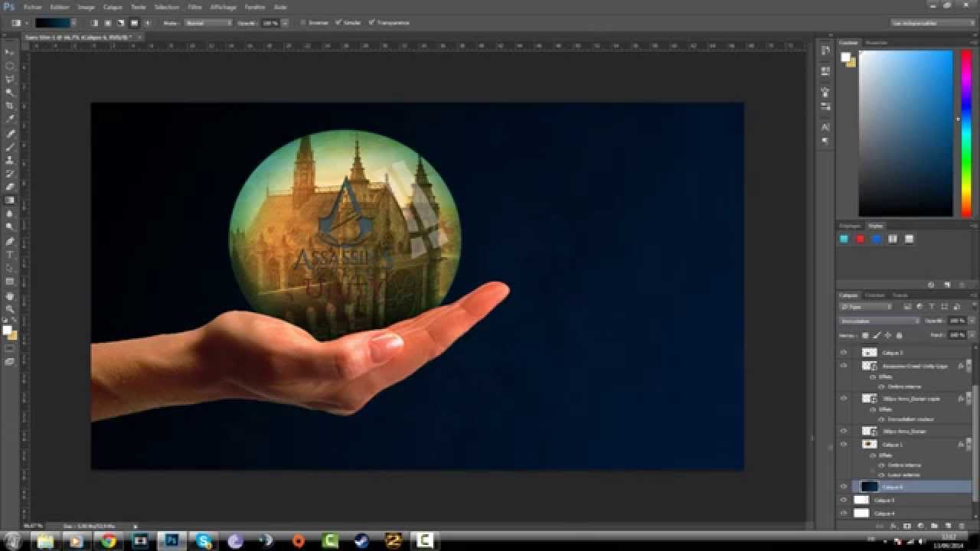Screen dimensions: 980x551
Task: Open the layer filter Type dropdown
Action: (x=866, y=307)
